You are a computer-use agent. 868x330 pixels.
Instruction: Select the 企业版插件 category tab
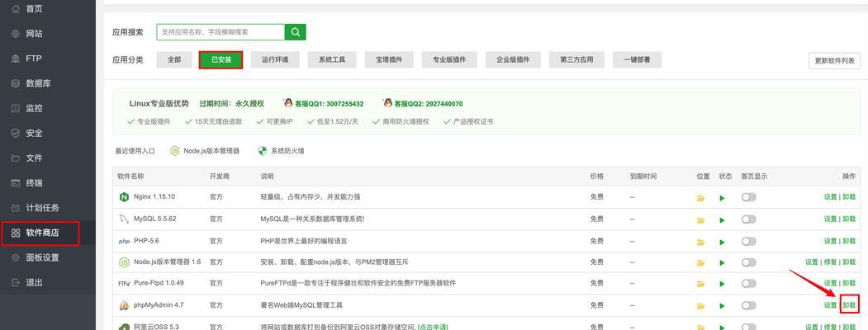point(513,59)
